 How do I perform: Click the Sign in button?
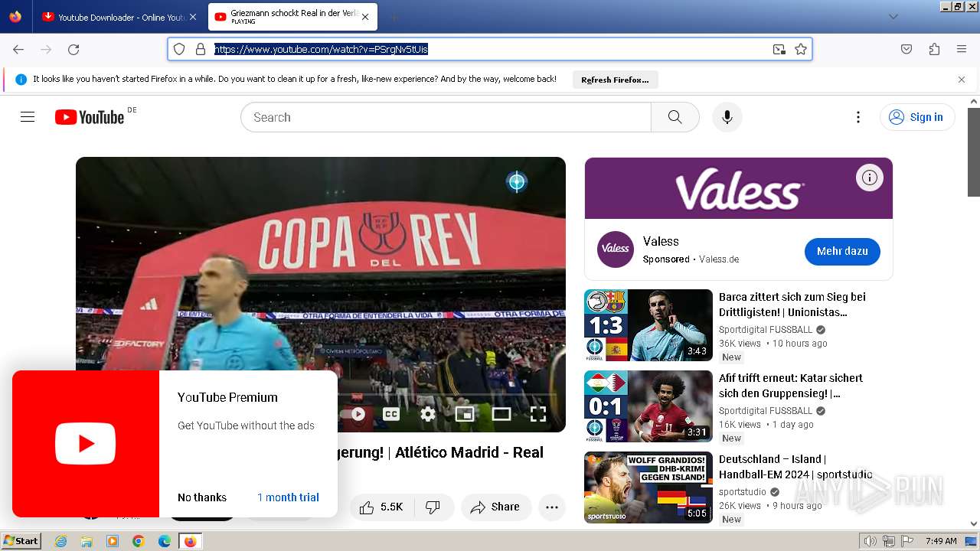click(917, 117)
